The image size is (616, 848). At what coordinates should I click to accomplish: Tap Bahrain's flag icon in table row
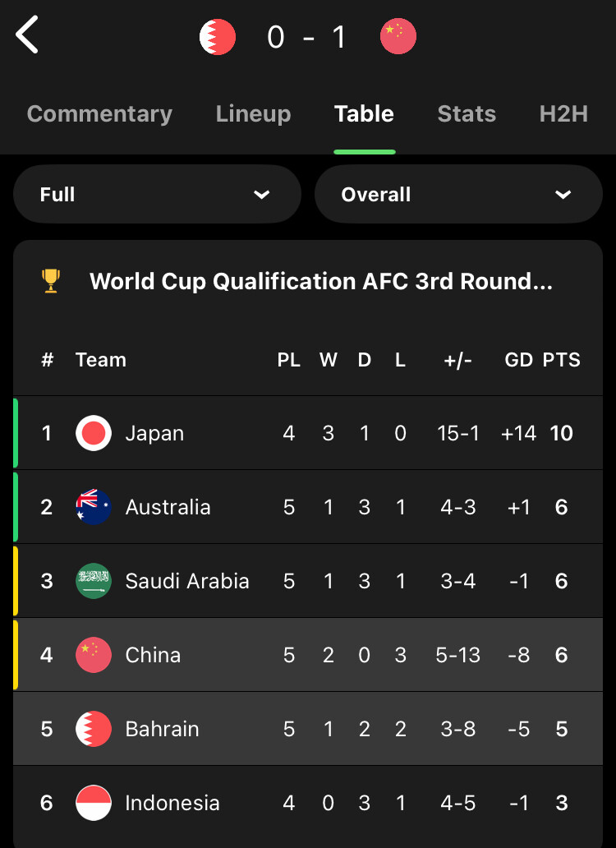tap(94, 729)
